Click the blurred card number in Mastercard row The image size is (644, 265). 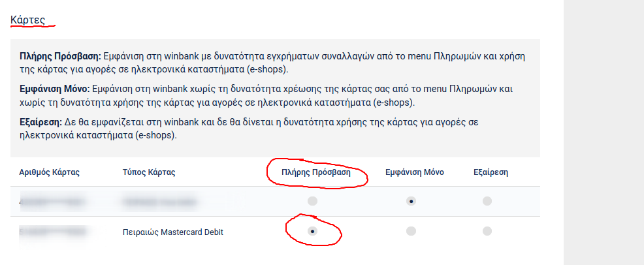click(54, 231)
